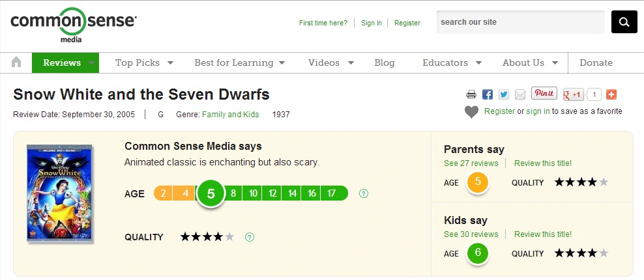Go to the Blog page
Image resolution: width=644 pixels, height=280 pixels.
(x=385, y=63)
